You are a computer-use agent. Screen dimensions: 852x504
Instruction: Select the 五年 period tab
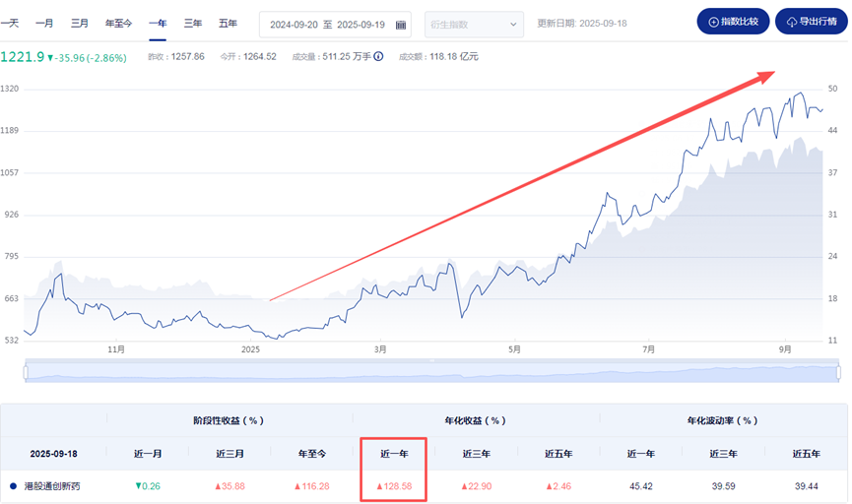[x=228, y=24]
